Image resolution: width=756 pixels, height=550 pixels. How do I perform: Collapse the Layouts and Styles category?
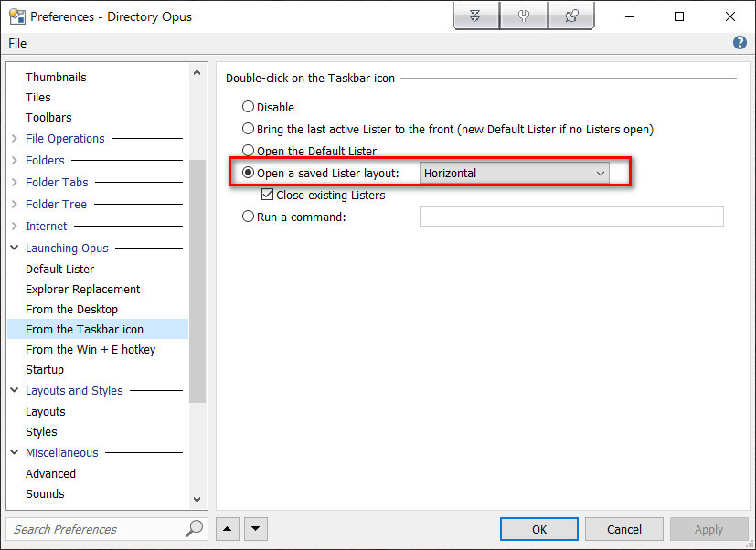(x=15, y=390)
